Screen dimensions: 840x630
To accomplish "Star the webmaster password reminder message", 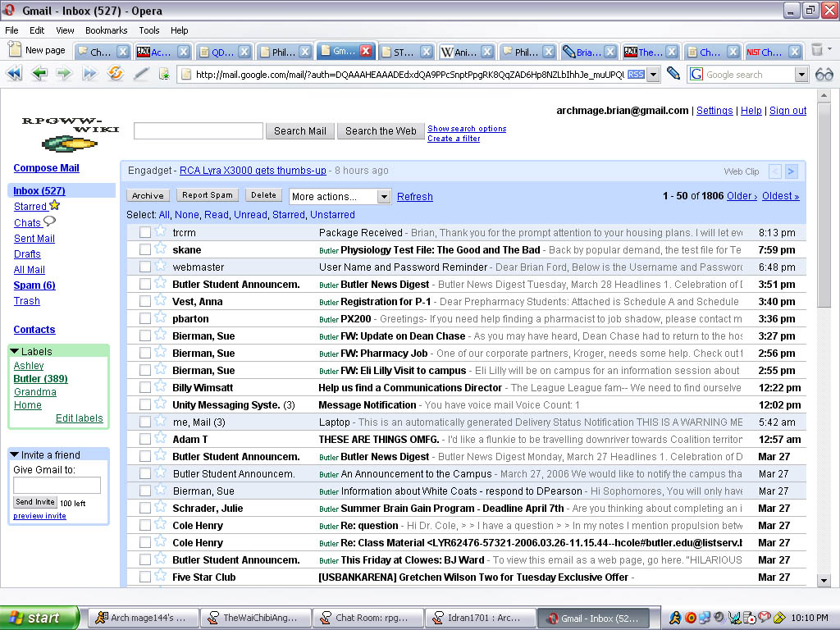I will (x=160, y=266).
